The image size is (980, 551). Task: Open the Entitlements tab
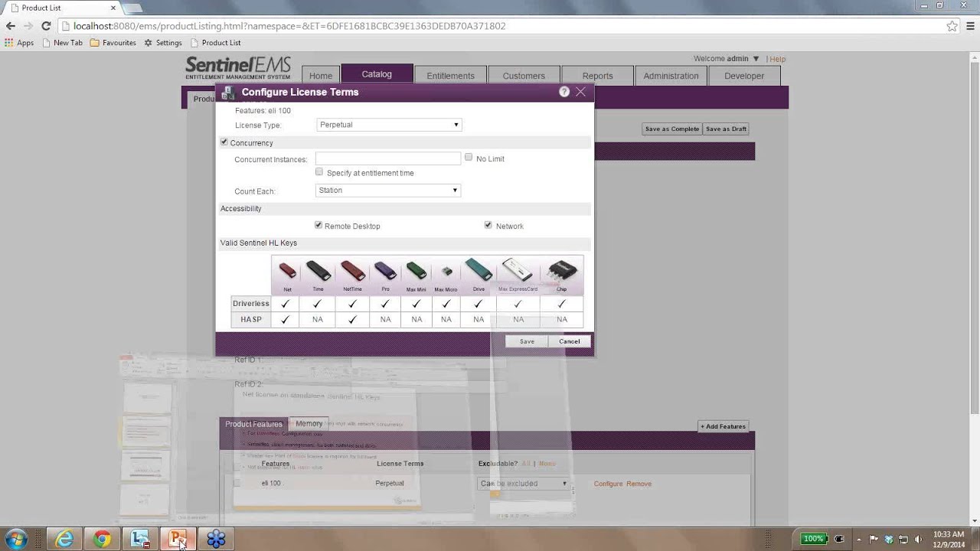click(450, 76)
